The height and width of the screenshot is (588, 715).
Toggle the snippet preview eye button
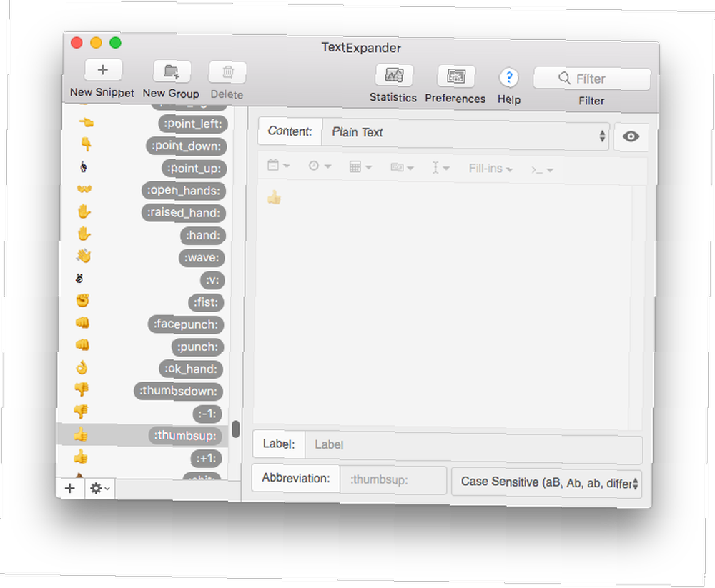click(631, 136)
